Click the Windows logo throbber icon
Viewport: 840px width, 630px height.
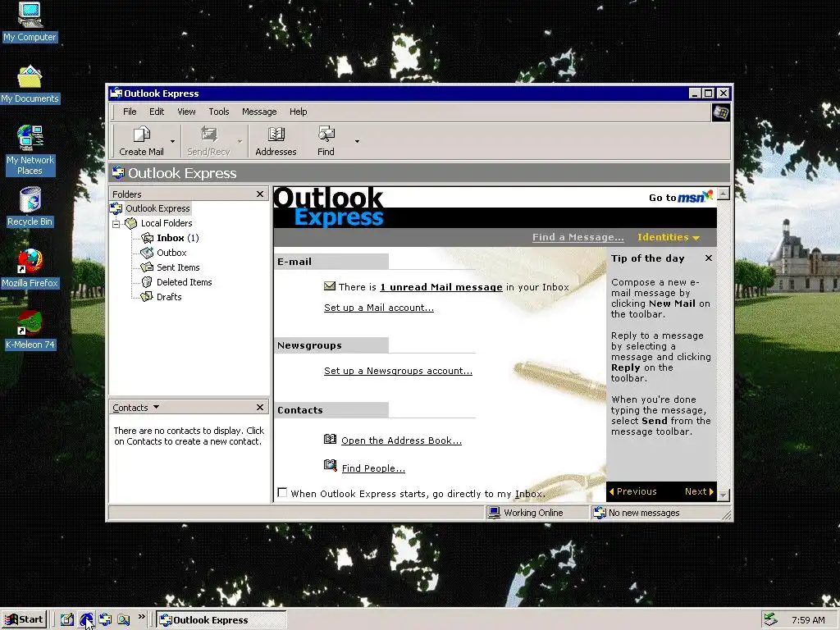[720, 112]
